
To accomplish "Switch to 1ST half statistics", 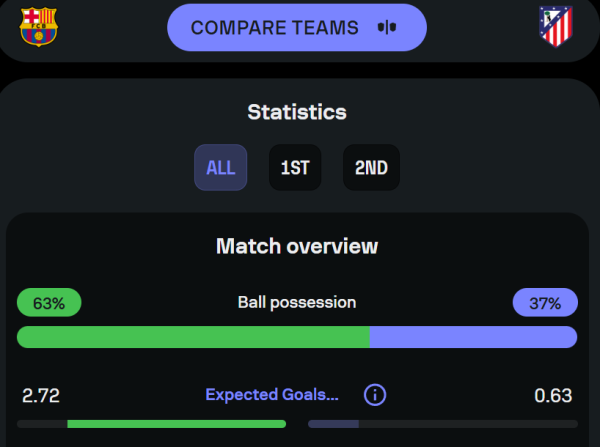I will pos(295,167).
